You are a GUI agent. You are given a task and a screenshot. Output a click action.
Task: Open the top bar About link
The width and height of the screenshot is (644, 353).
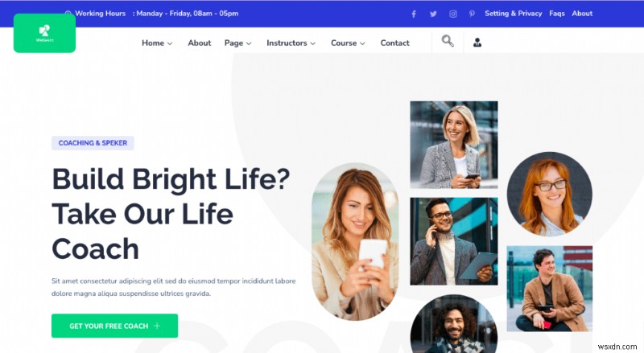(582, 14)
